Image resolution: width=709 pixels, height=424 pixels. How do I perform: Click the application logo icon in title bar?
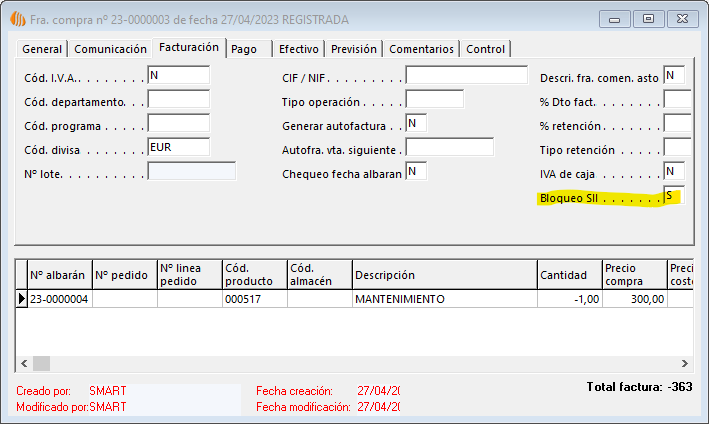16,18
